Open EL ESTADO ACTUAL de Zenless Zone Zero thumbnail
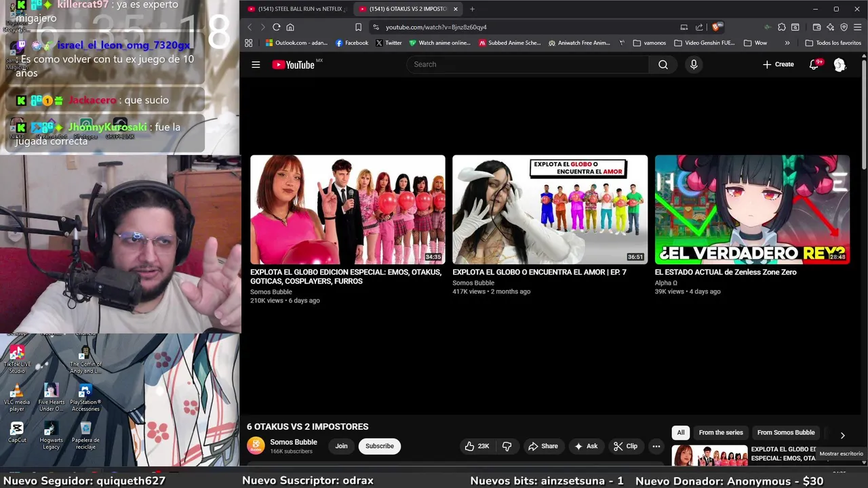Viewport: 868px width, 488px height. (752, 209)
